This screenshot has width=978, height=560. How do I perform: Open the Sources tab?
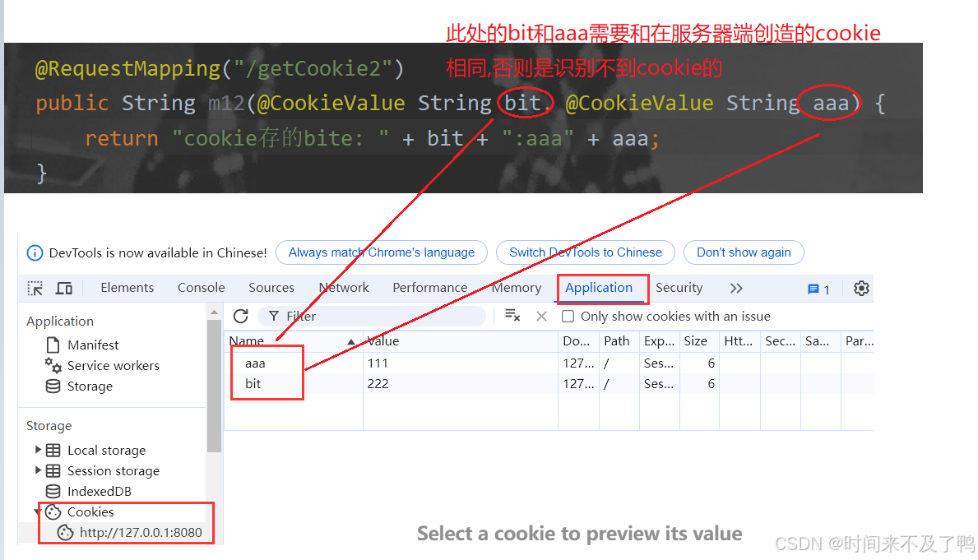tap(271, 288)
